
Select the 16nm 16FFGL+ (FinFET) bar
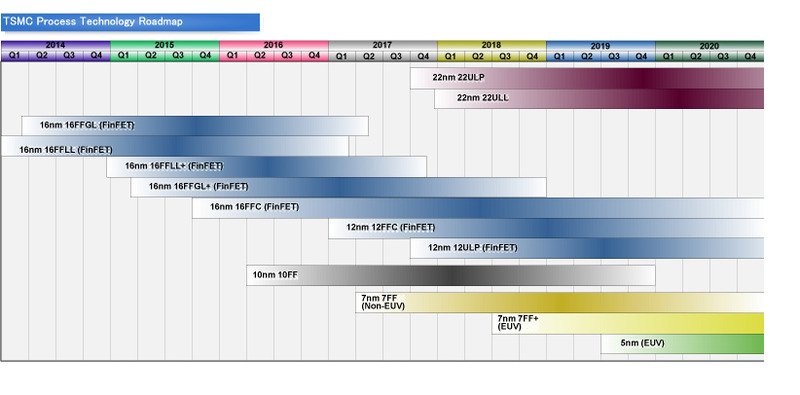pos(338,187)
